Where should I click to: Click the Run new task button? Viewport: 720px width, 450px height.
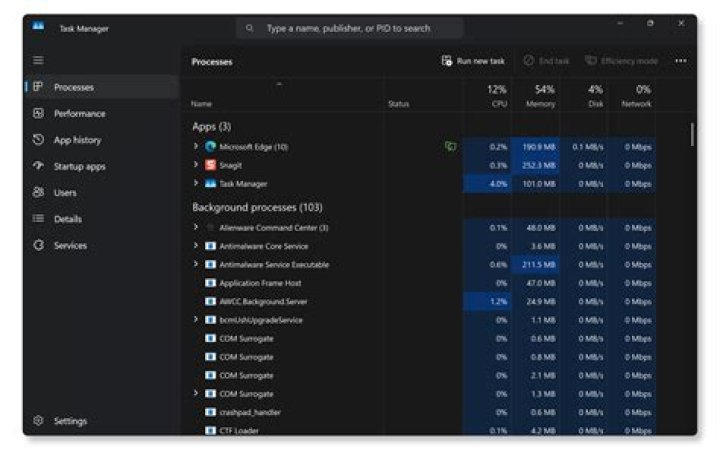pos(473,61)
